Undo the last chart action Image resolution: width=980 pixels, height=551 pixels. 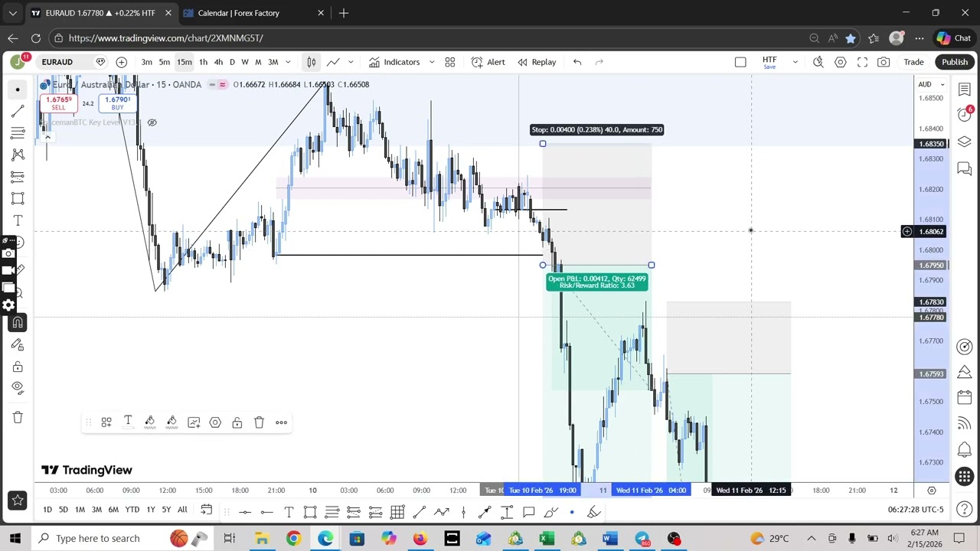577,62
